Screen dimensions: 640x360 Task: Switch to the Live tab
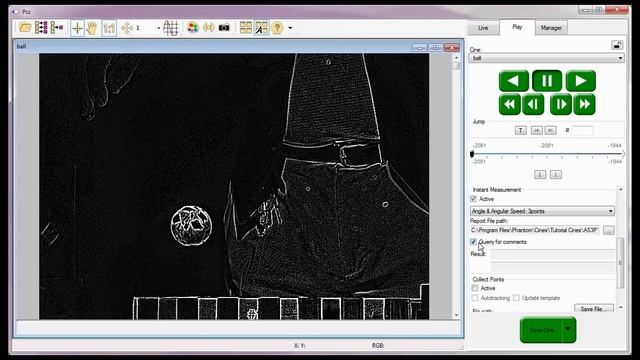point(483,28)
